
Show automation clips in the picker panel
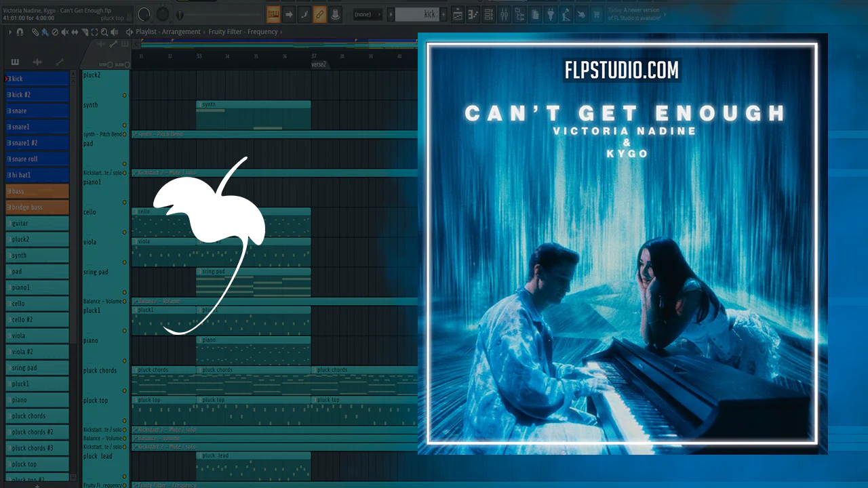pyautogui.click(x=60, y=62)
